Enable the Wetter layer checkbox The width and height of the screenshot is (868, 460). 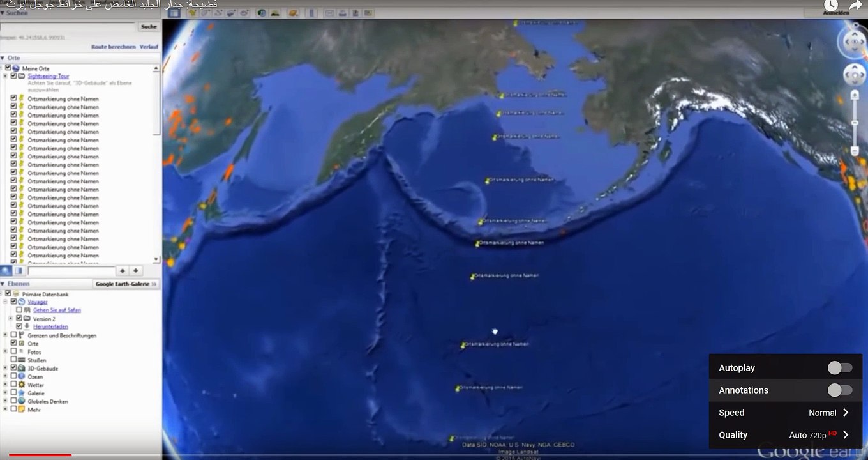(x=13, y=385)
